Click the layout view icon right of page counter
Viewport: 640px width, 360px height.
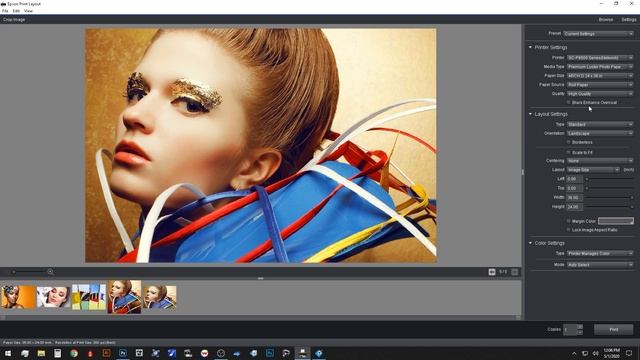pos(515,272)
